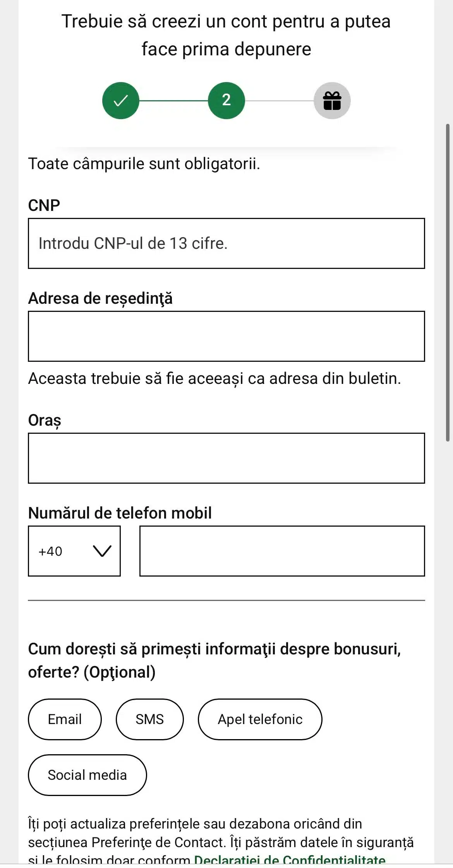Click the Oraș field label

pyautogui.click(x=45, y=420)
